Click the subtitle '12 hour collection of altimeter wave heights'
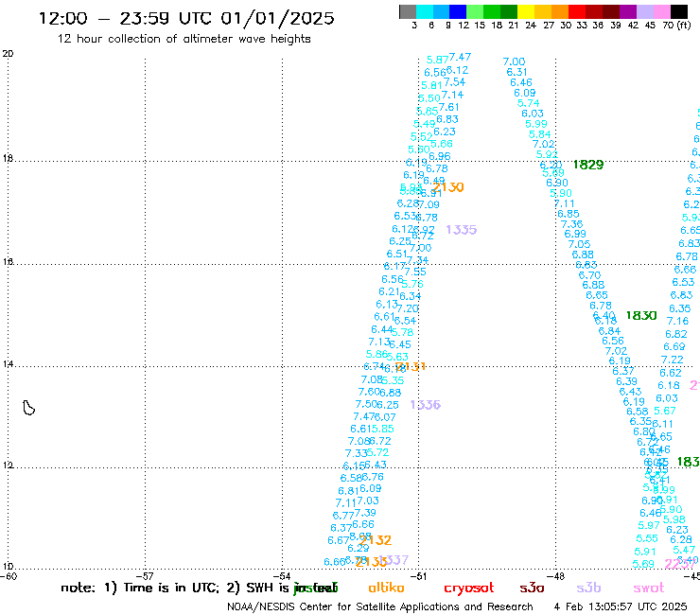The image size is (700, 615). (184, 39)
